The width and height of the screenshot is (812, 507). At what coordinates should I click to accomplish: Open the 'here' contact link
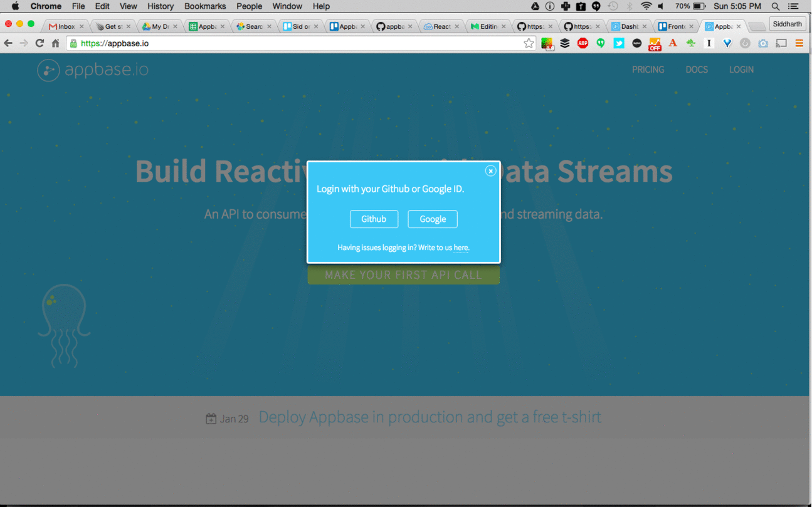tap(461, 248)
